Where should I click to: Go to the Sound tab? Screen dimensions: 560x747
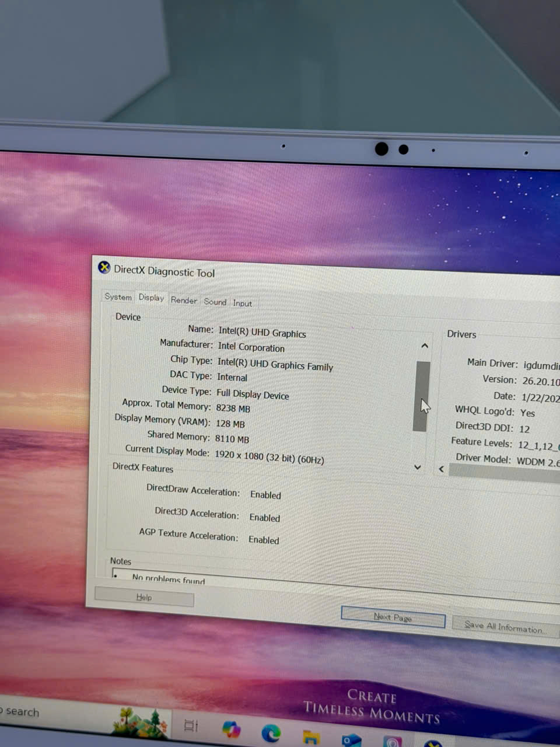(x=215, y=302)
